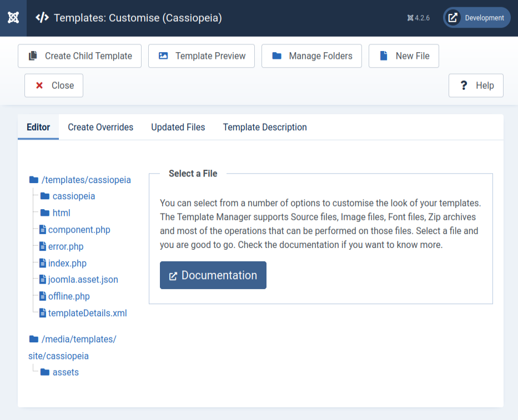This screenshot has width=518, height=420.
Task: Click the Joomla logo icon
Action: (14, 18)
